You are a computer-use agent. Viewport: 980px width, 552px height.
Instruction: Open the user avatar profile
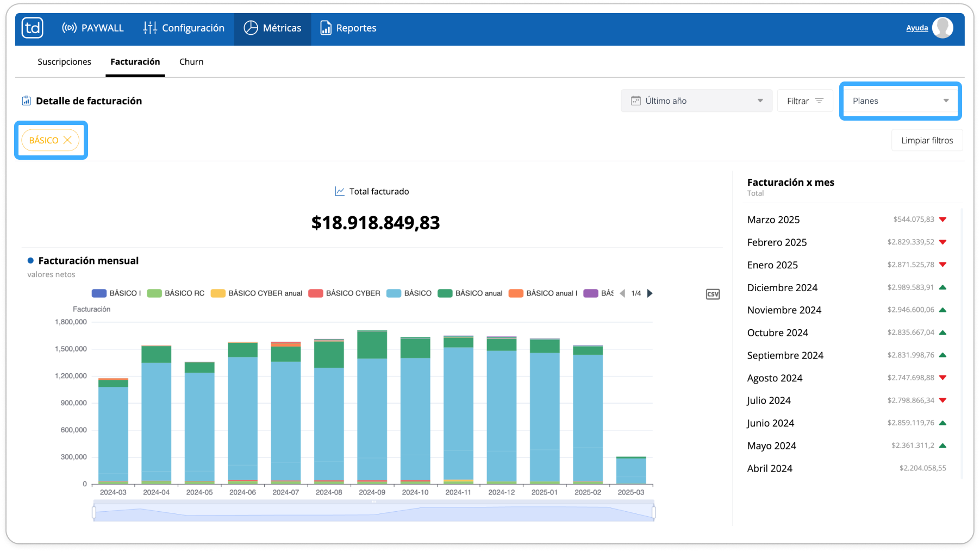942,28
